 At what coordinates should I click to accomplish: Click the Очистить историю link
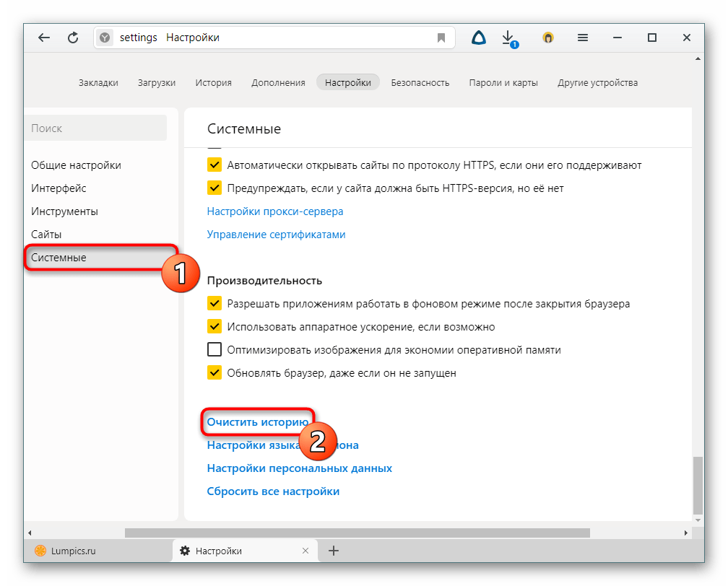click(257, 422)
